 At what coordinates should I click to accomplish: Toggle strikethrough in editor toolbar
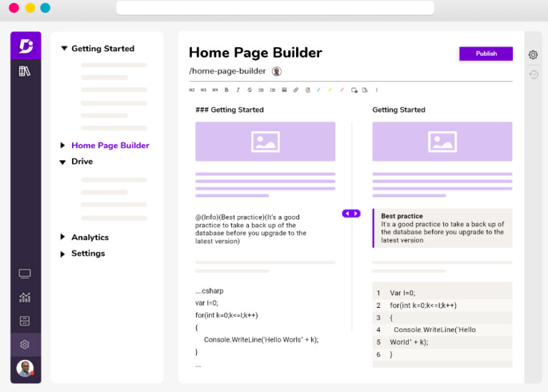tap(250, 90)
